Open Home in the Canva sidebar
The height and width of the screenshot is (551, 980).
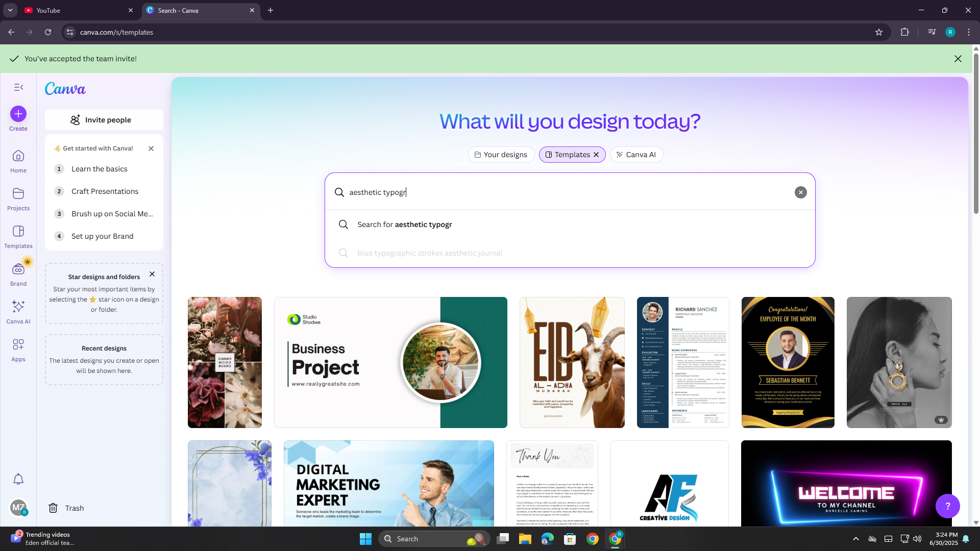18,161
